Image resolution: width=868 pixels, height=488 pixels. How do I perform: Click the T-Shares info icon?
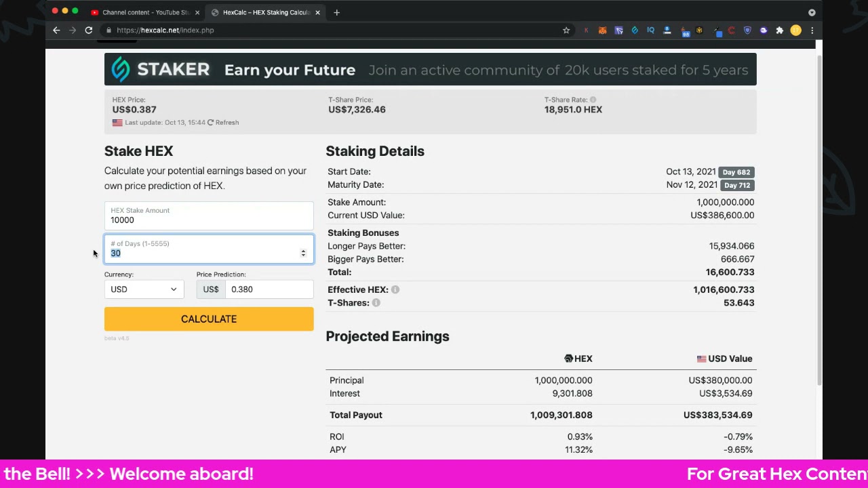(x=376, y=303)
